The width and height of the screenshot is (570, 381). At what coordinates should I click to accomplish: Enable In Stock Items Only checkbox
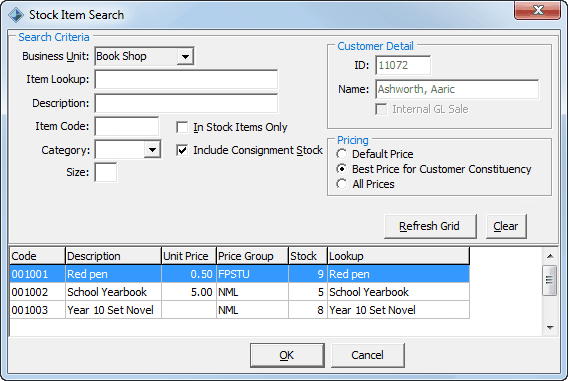click(182, 127)
